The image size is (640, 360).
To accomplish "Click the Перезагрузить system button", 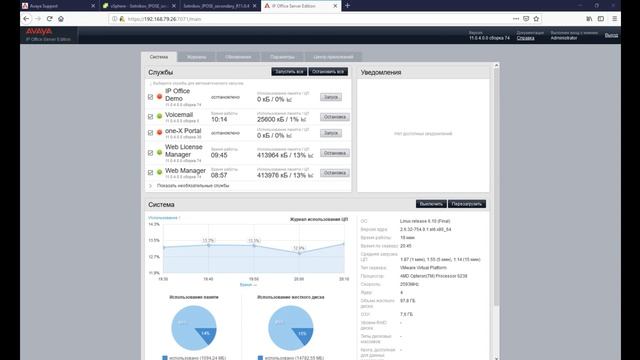I will coord(467,204).
